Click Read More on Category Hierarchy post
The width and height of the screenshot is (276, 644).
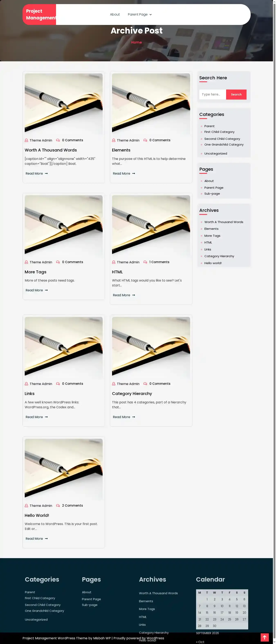[x=124, y=417]
